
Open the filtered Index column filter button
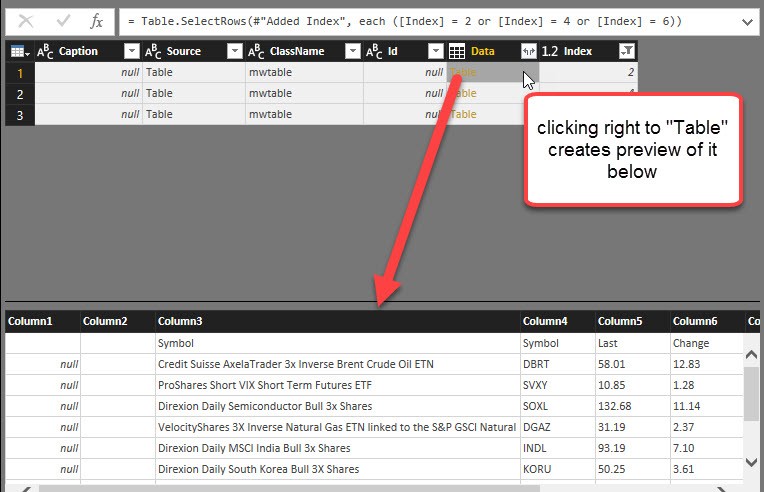(x=627, y=51)
